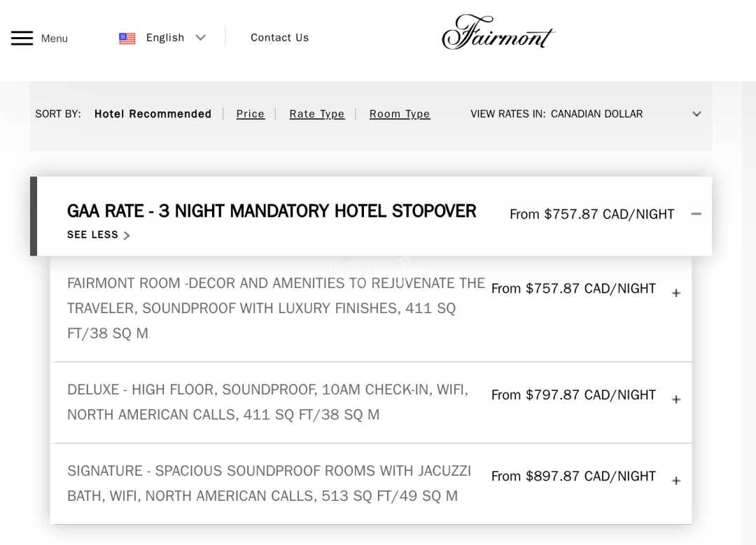Image resolution: width=756 pixels, height=545 pixels.
Task: Sort by Hotel Recommended
Action: [153, 114]
